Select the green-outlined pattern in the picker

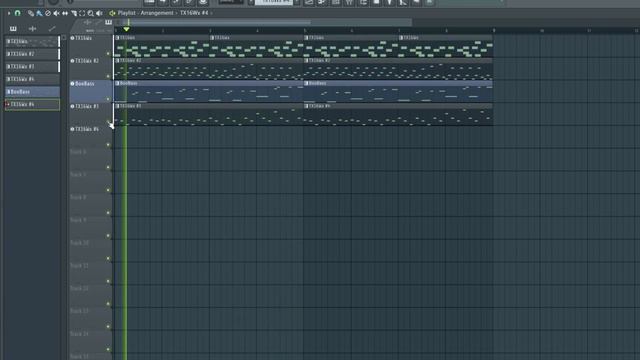click(x=32, y=104)
